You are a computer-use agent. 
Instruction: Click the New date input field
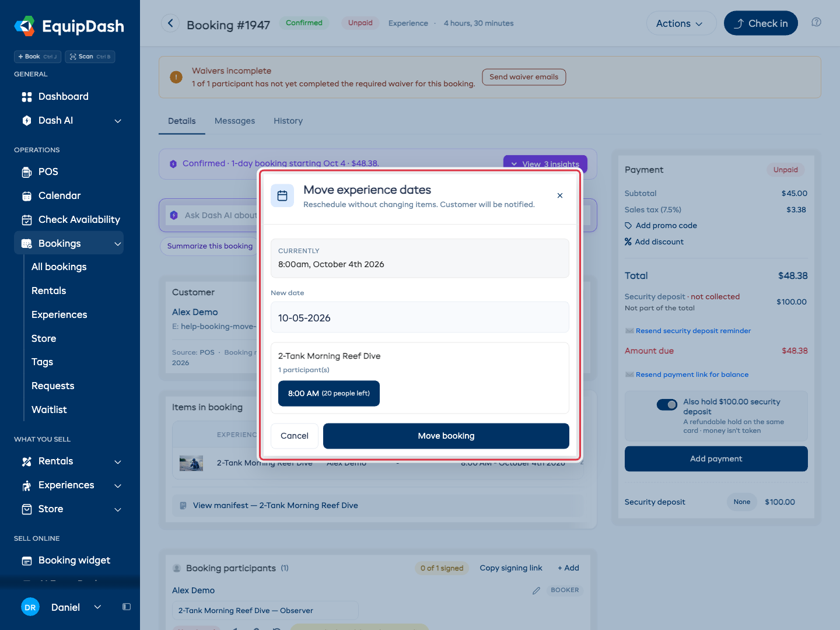[x=420, y=317]
